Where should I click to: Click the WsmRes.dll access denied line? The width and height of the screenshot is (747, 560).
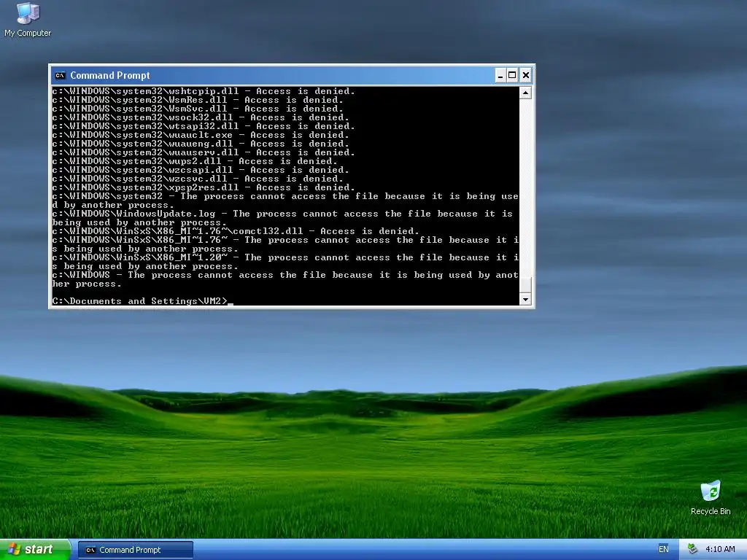pos(198,100)
